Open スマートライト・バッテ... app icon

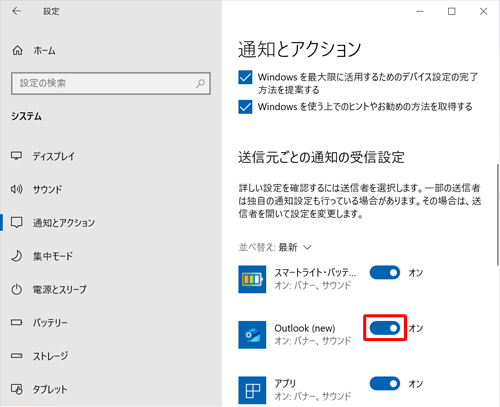[x=252, y=279]
